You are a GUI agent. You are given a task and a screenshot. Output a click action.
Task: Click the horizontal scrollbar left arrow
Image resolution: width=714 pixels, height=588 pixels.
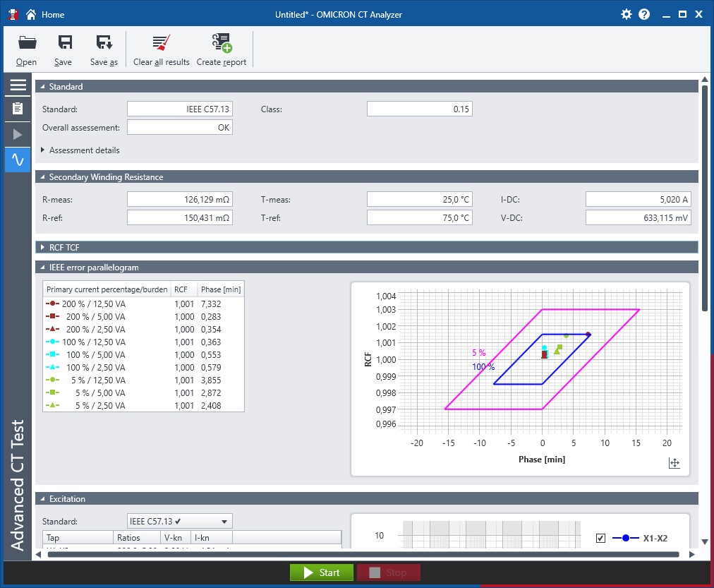click(38, 554)
